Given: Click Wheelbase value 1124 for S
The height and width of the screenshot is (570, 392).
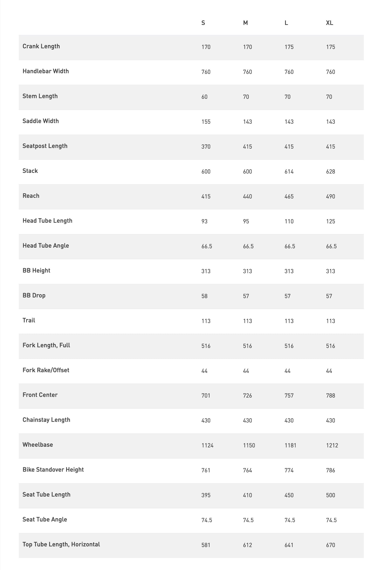Looking at the screenshot, I should (x=207, y=445).
